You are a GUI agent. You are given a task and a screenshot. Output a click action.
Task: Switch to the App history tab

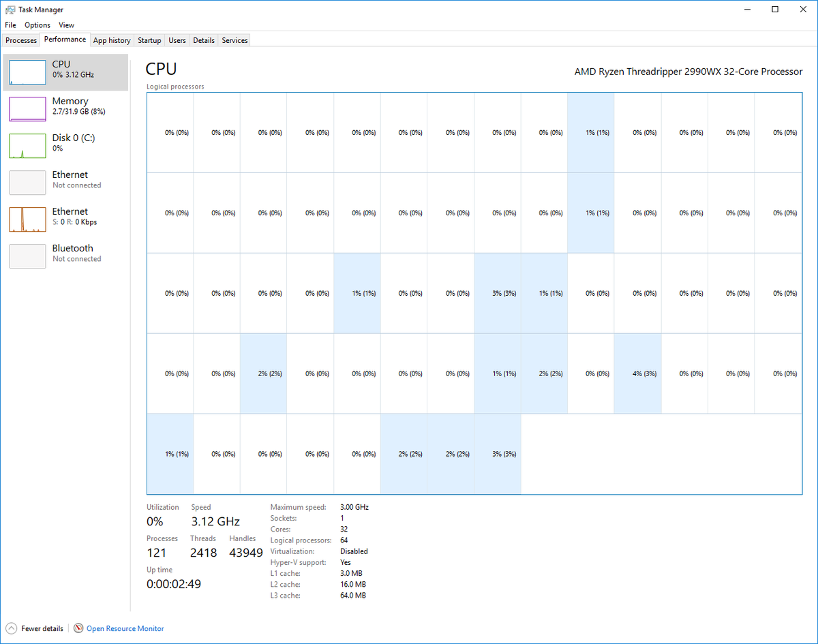tap(112, 40)
